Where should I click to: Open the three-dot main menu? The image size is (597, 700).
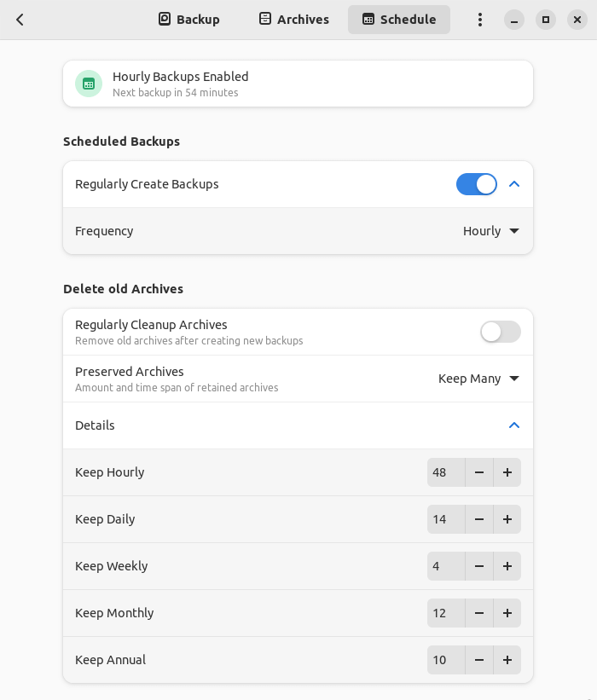coord(480,20)
